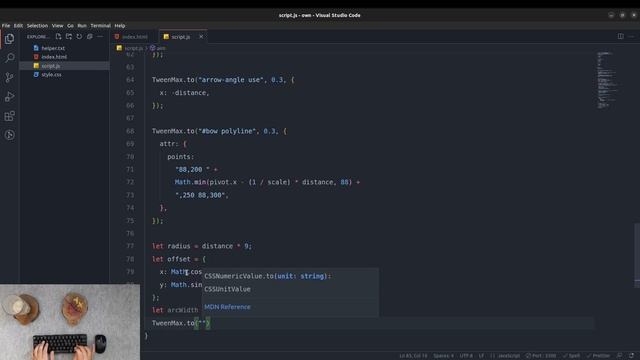
Task: Click the last activity bar icon below Extensions
Action: 9,135
